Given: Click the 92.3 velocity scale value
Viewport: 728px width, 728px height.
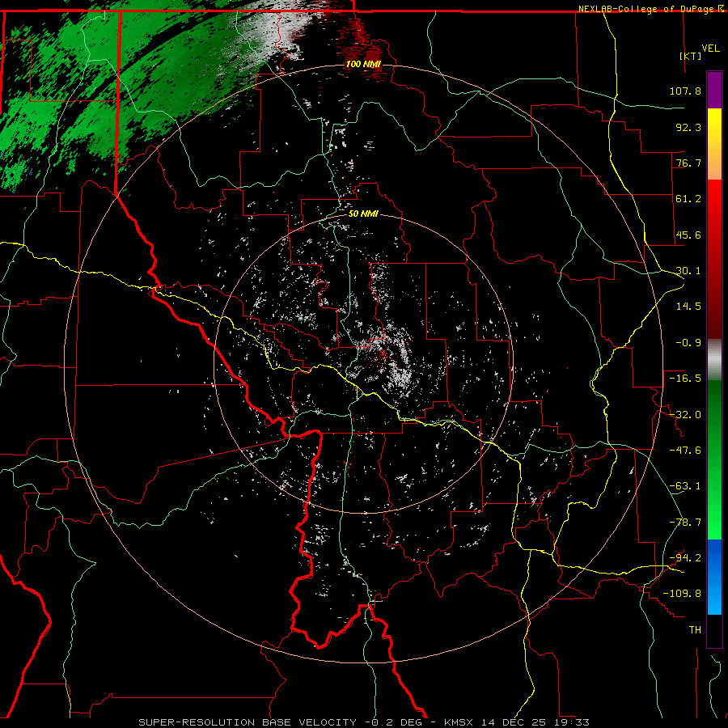Looking at the screenshot, I should [x=688, y=127].
